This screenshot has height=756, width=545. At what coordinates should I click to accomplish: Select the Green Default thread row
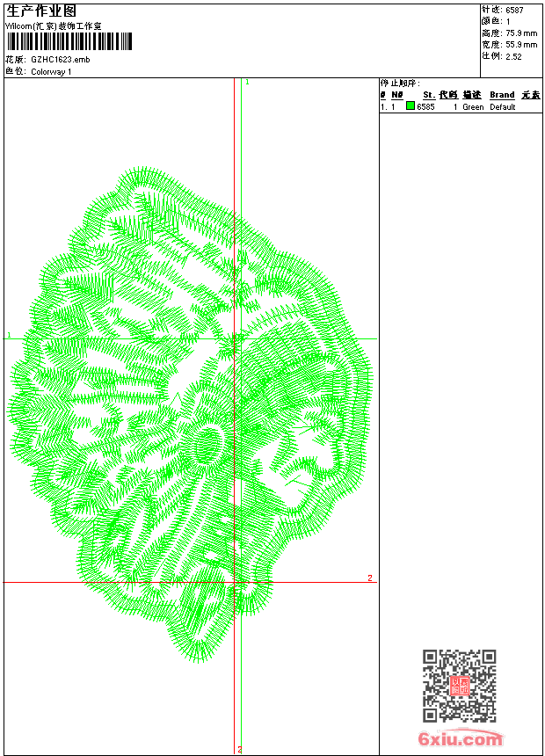[460, 107]
